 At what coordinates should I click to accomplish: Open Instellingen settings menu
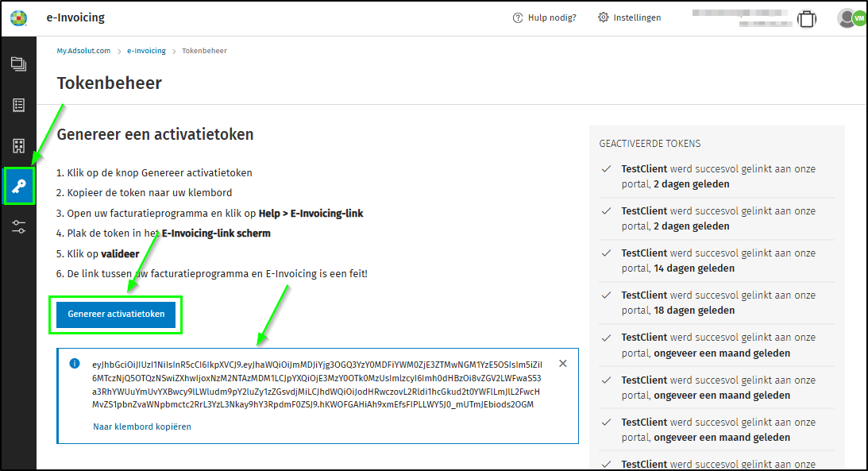[629, 17]
